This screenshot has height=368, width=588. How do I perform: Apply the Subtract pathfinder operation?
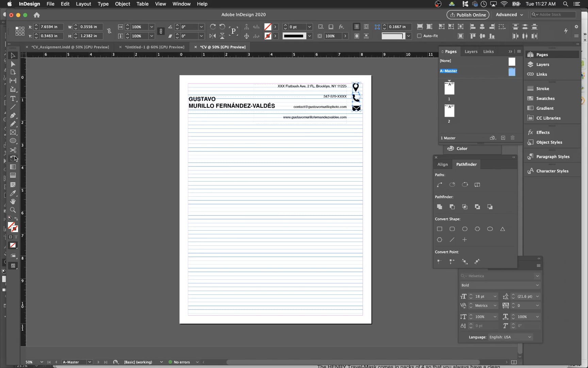pyautogui.click(x=452, y=207)
